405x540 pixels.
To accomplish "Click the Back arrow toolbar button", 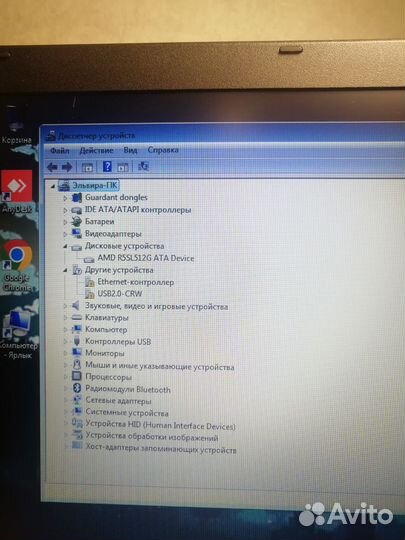I will point(52,167).
